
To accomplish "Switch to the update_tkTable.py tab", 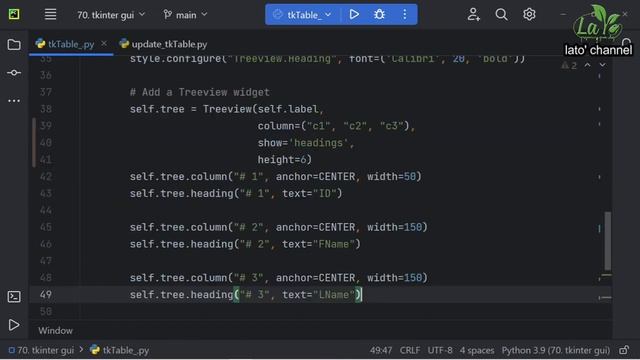I will tap(163, 44).
